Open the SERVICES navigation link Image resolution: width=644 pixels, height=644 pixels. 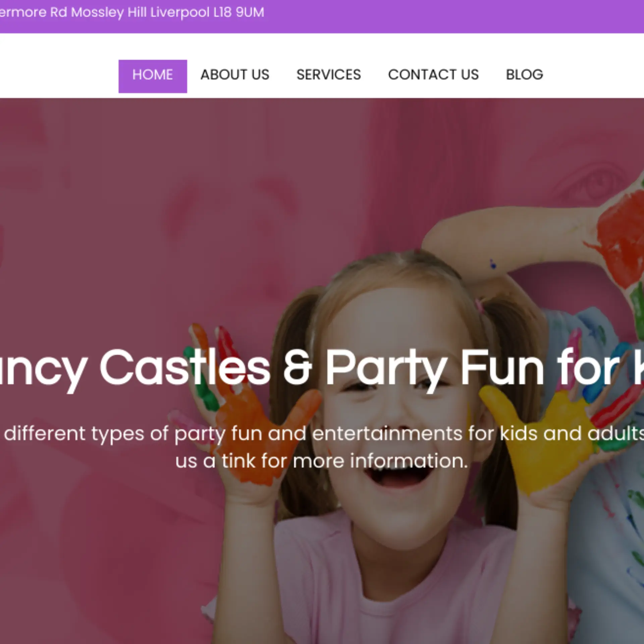pyautogui.click(x=328, y=74)
